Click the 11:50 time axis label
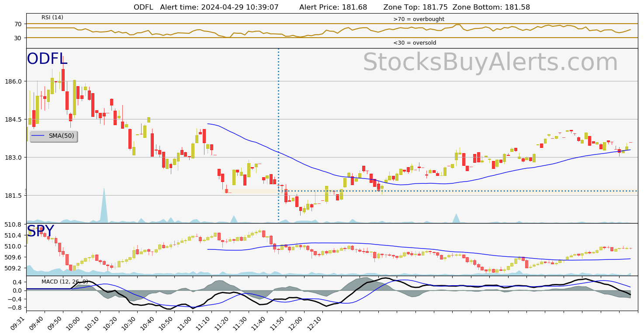Screen dimensions: 644x336 (278, 322)
